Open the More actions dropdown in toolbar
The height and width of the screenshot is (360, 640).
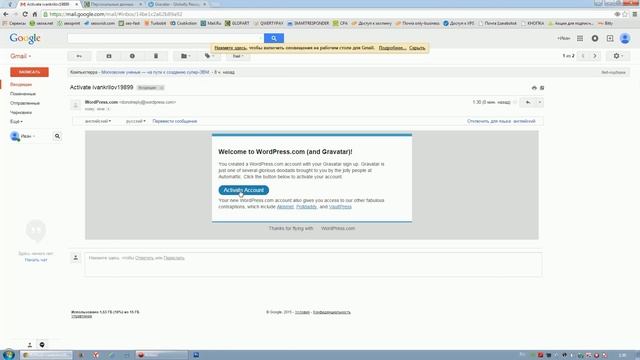pyautogui.click(x=238, y=56)
